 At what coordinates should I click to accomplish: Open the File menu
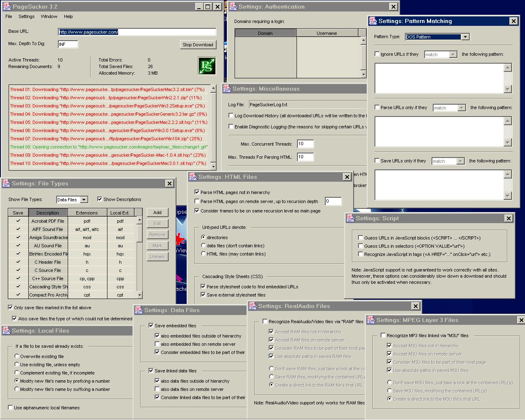pyautogui.click(x=9, y=16)
